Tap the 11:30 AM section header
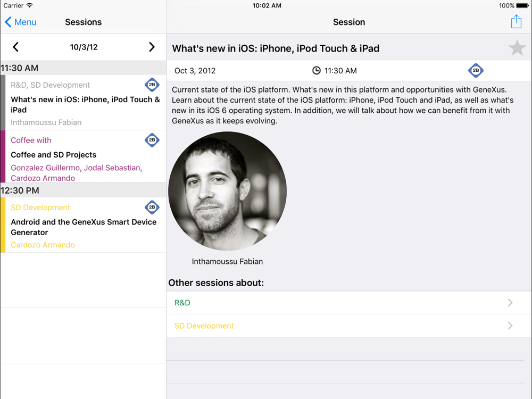The width and height of the screenshot is (532, 399). (x=83, y=68)
